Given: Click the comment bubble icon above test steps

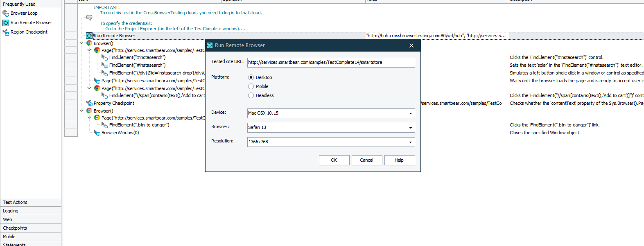Looking at the screenshot, I should (89, 18).
